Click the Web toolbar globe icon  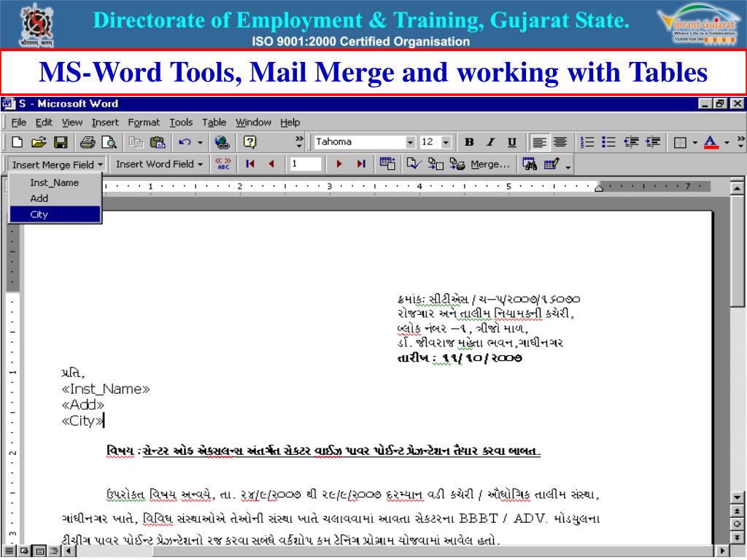click(222, 142)
